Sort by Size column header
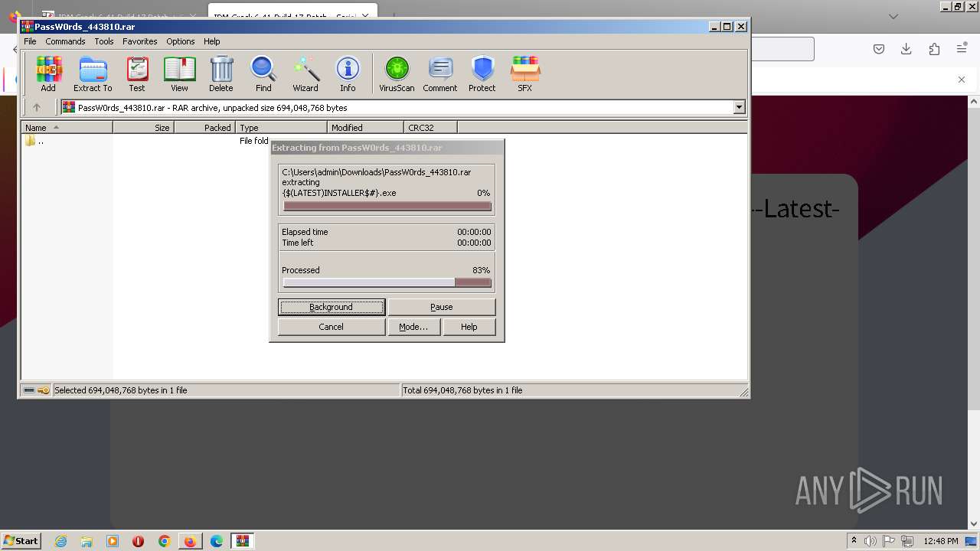The image size is (980, 551). (x=144, y=128)
